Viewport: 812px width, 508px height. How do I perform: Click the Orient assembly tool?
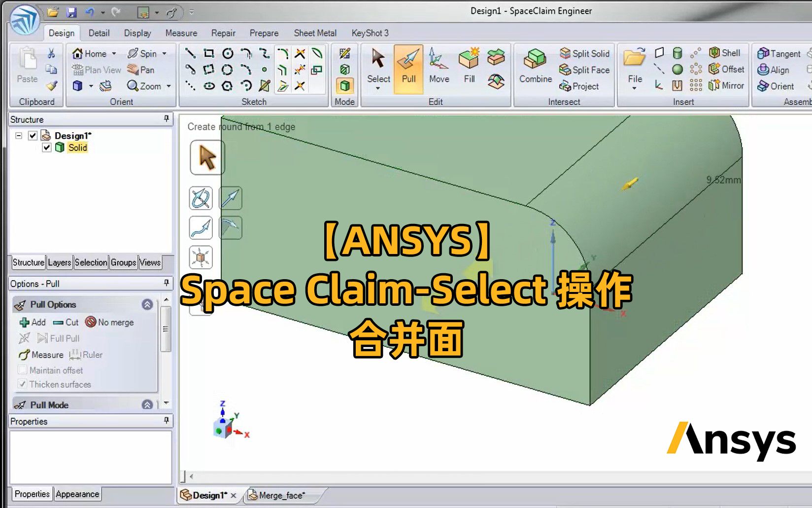pos(776,86)
